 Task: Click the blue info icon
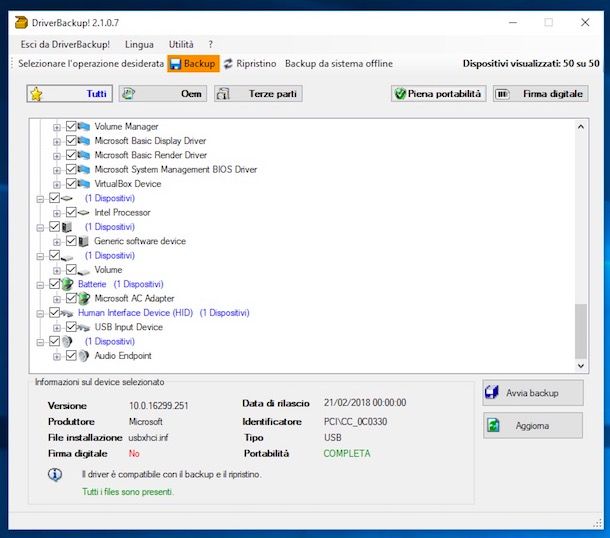tap(55, 475)
